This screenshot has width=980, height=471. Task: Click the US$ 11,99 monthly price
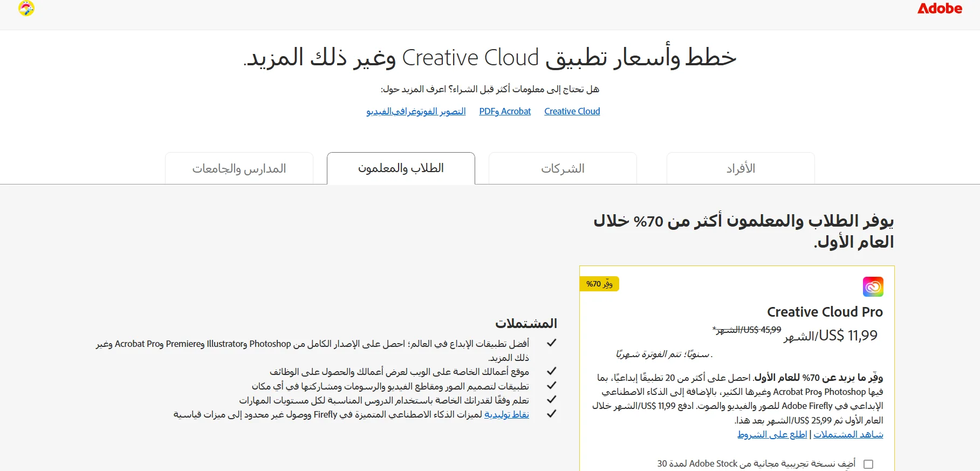coord(831,336)
